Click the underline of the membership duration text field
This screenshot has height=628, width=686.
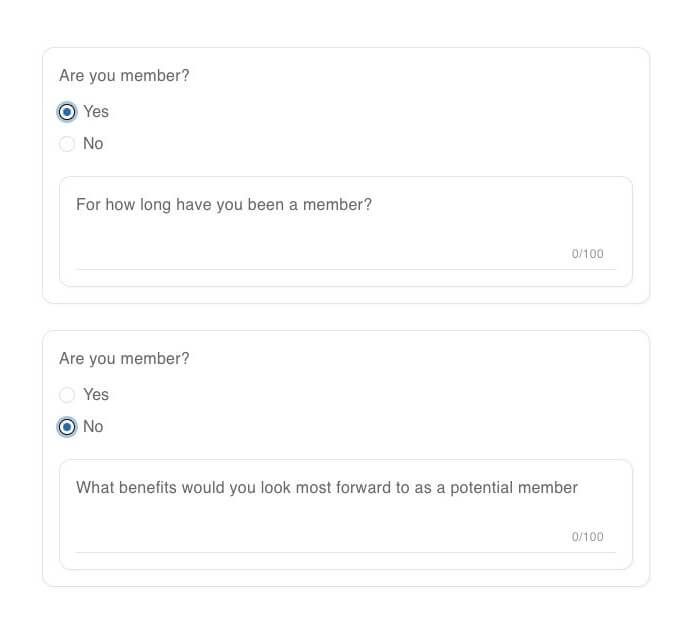pyautogui.click(x=345, y=269)
